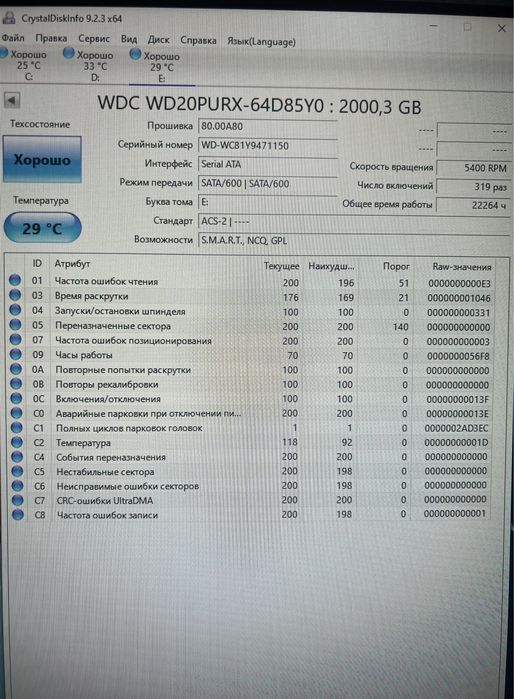Switch to disk D: tab at 33 °C
Image resolution: width=514 pixels, height=699 pixels.
[91, 66]
